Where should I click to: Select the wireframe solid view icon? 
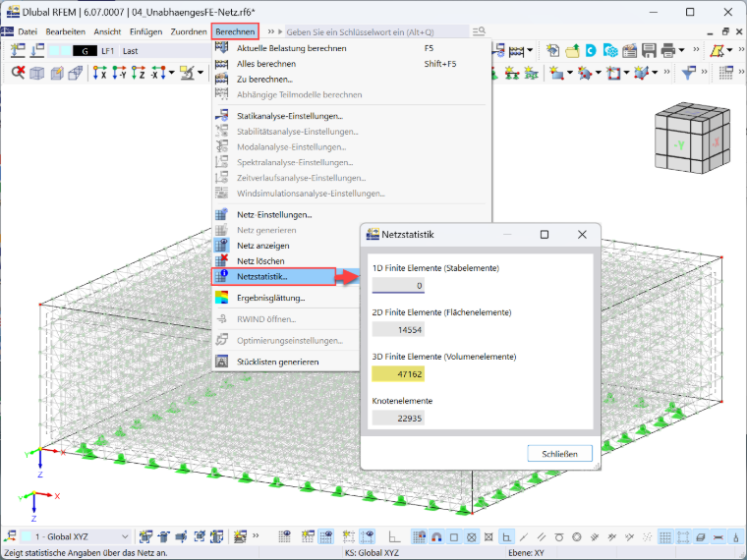(37, 73)
